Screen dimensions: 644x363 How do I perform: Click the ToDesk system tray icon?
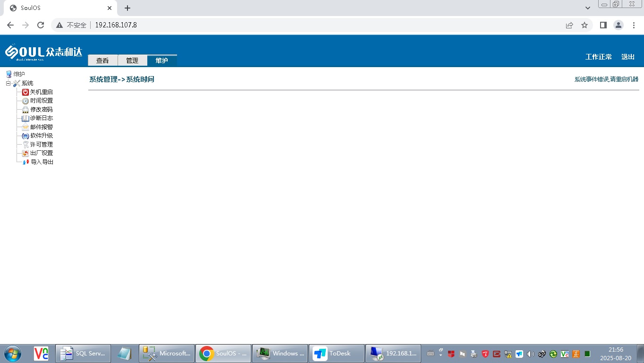(519, 354)
